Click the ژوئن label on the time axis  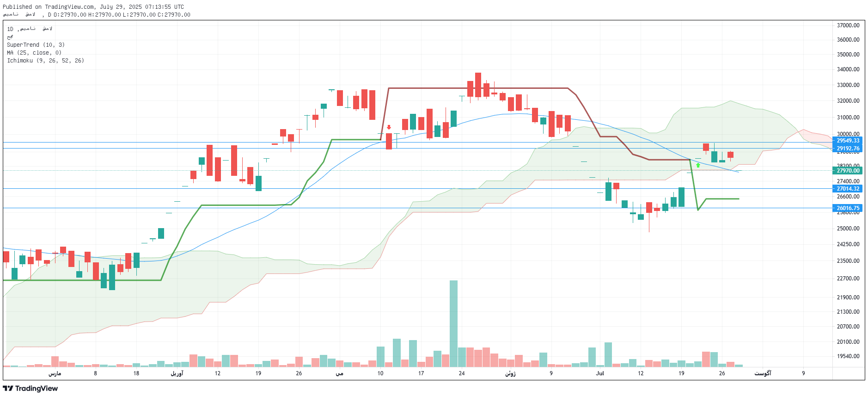coord(510,373)
